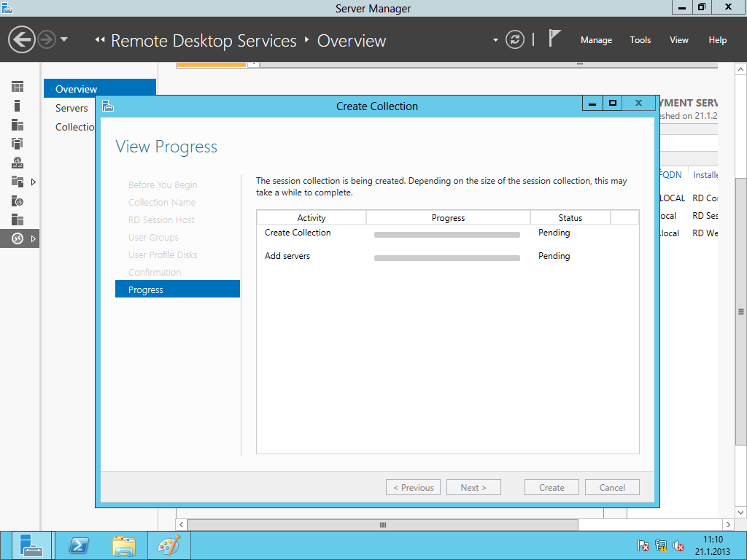Click the Dashboard icon in left sidebar

tap(18, 87)
